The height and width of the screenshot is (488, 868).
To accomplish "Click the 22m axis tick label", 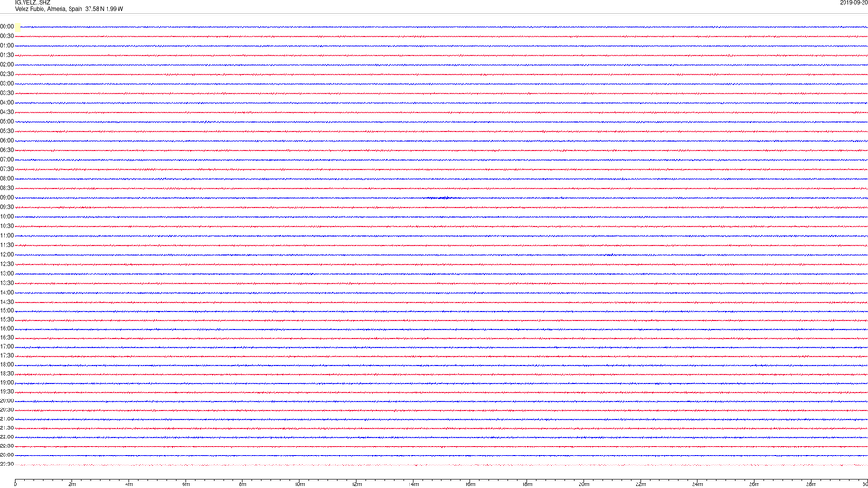I will 640,484.
